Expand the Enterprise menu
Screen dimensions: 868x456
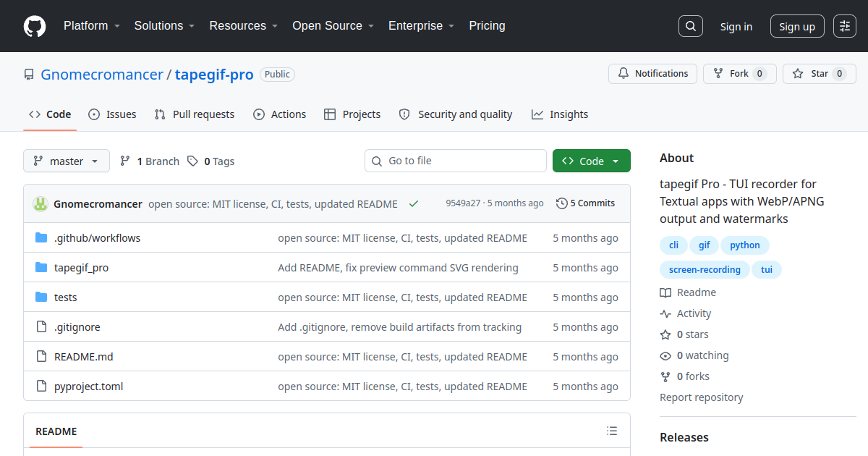coord(421,26)
